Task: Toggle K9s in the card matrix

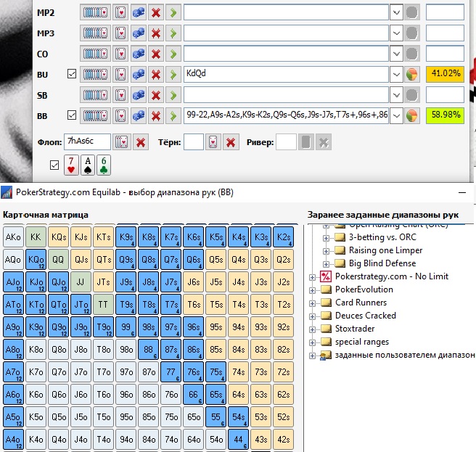Action: pyautogui.click(x=126, y=237)
